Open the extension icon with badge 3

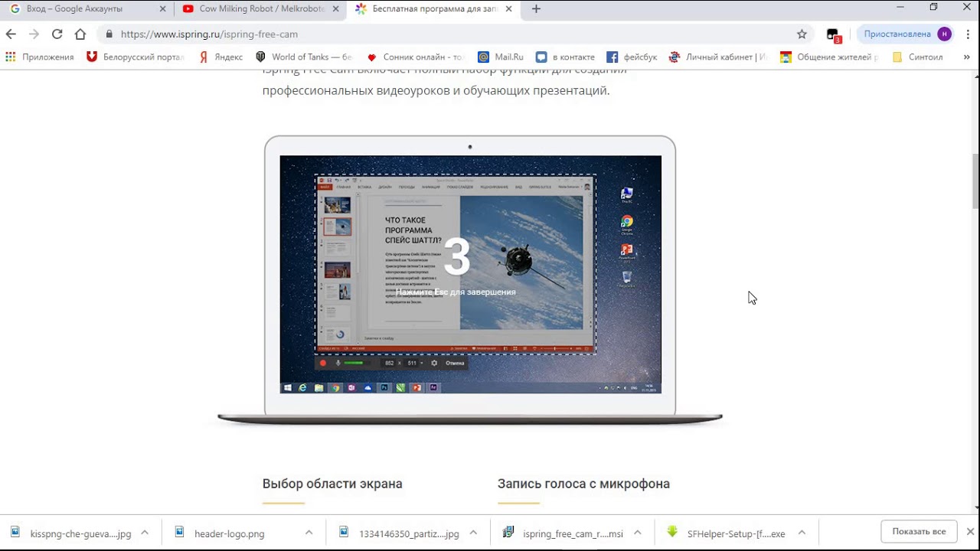tap(834, 34)
